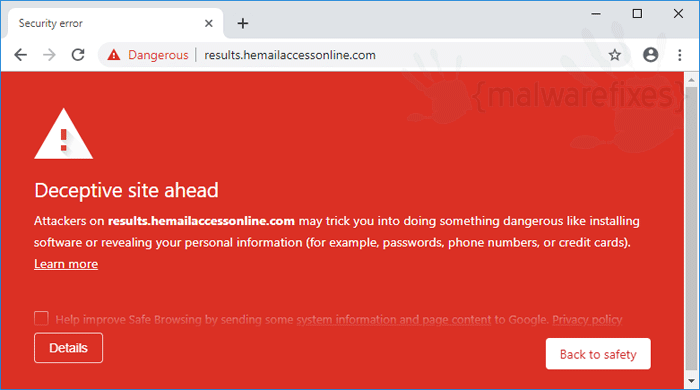Reload the page with the refresh icon
The height and width of the screenshot is (390, 700).
click(x=78, y=55)
